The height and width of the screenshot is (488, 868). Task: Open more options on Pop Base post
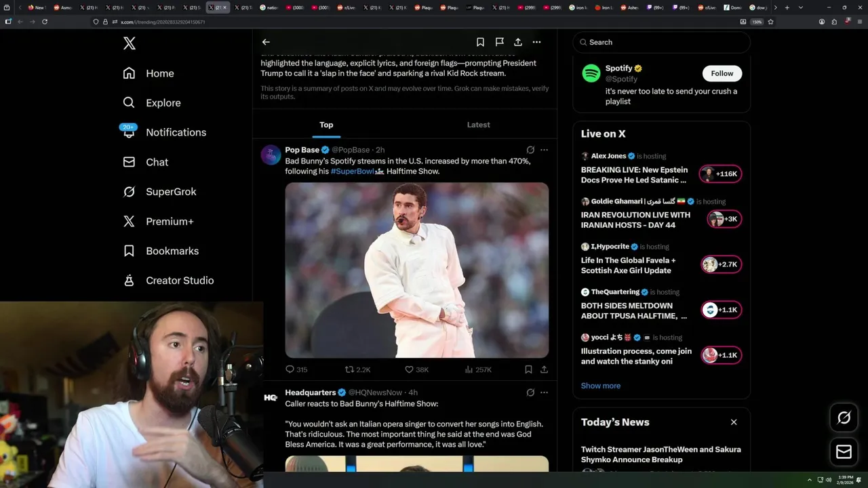coord(544,150)
